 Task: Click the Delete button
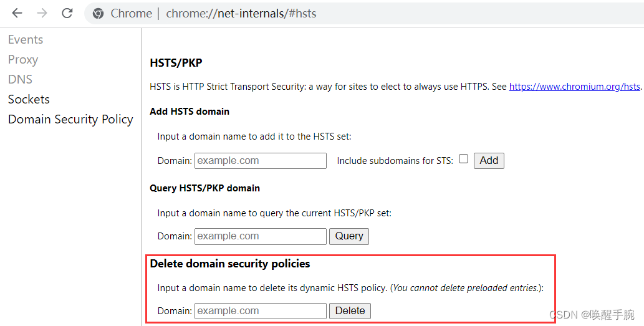point(350,311)
